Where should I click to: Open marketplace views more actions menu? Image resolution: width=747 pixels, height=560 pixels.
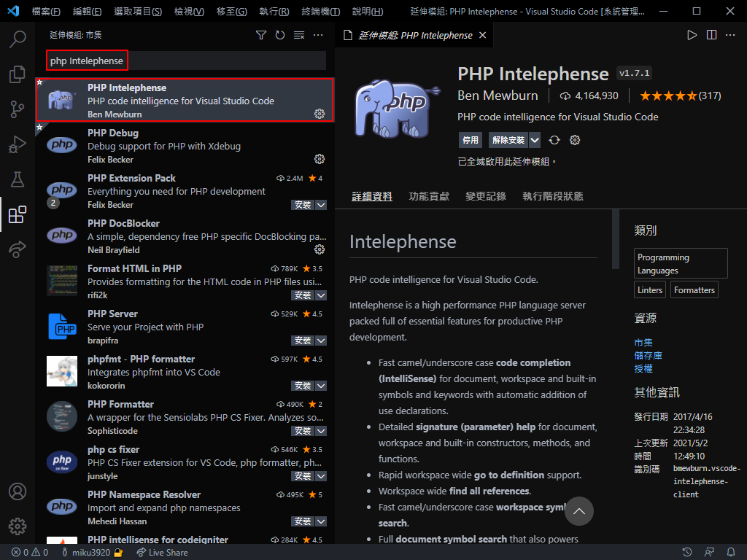(318, 35)
